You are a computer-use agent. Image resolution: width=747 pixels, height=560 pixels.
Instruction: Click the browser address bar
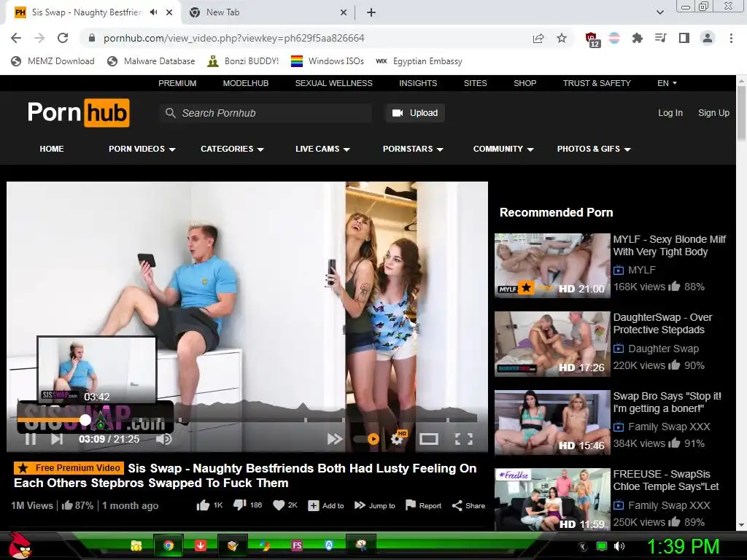pyautogui.click(x=305, y=38)
